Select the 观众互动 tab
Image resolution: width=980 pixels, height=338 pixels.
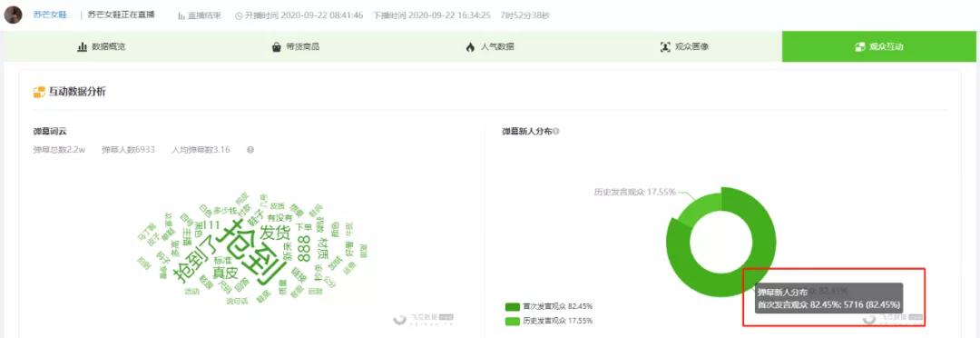(880, 47)
